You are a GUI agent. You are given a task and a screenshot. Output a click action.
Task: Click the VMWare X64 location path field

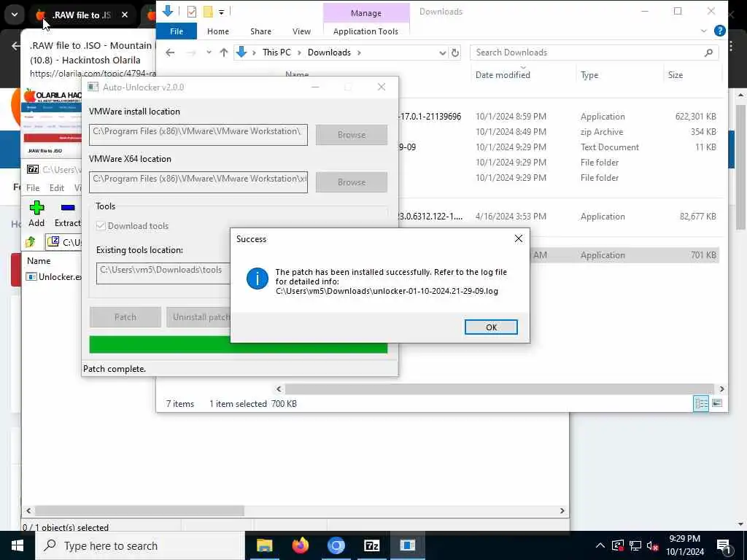(x=198, y=182)
